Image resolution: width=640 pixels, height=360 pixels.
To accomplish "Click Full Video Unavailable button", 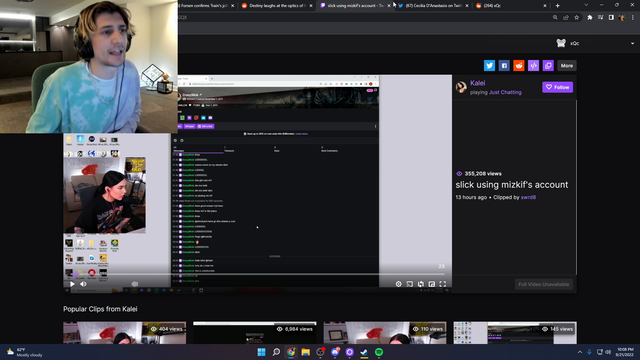I will 544,284.
